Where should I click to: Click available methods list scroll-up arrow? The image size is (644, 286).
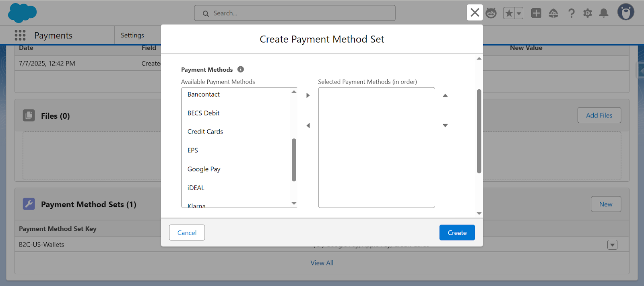tap(294, 92)
